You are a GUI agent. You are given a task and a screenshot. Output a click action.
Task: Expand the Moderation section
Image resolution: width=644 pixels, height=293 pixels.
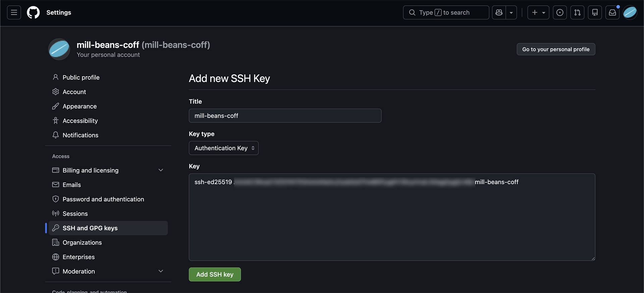point(161,271)
